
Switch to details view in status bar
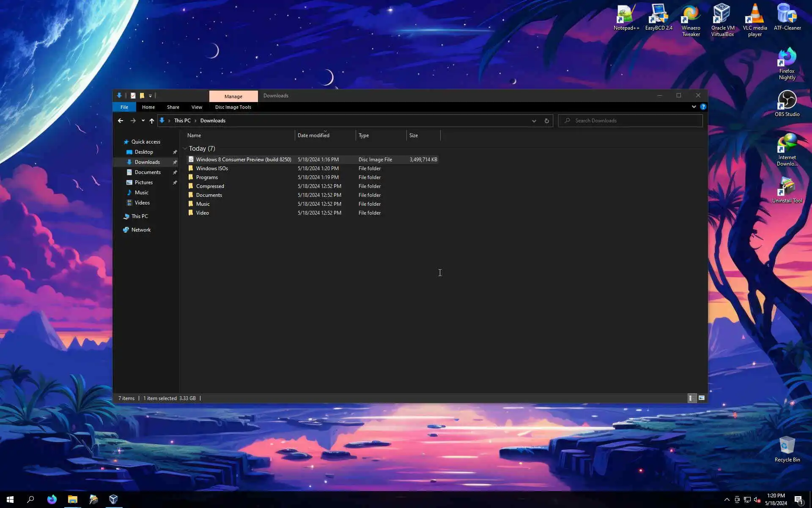[691, 398]
